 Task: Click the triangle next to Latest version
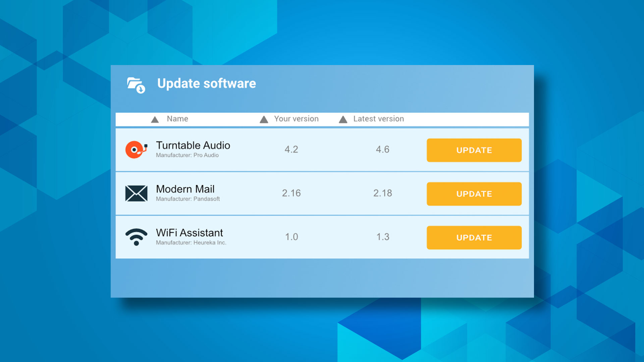[343, 119]
